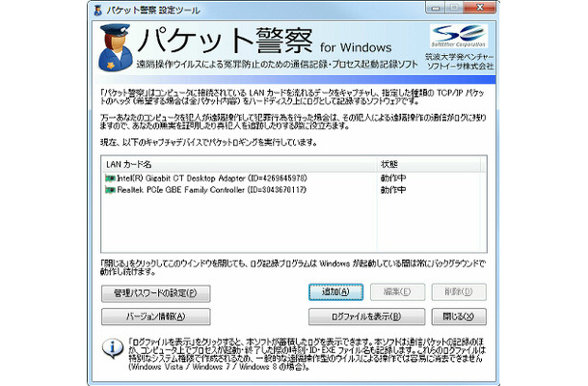The height and width of the screenshot is (386, 588).
Task: Click the 状態 column header
Action: point(429,164)
